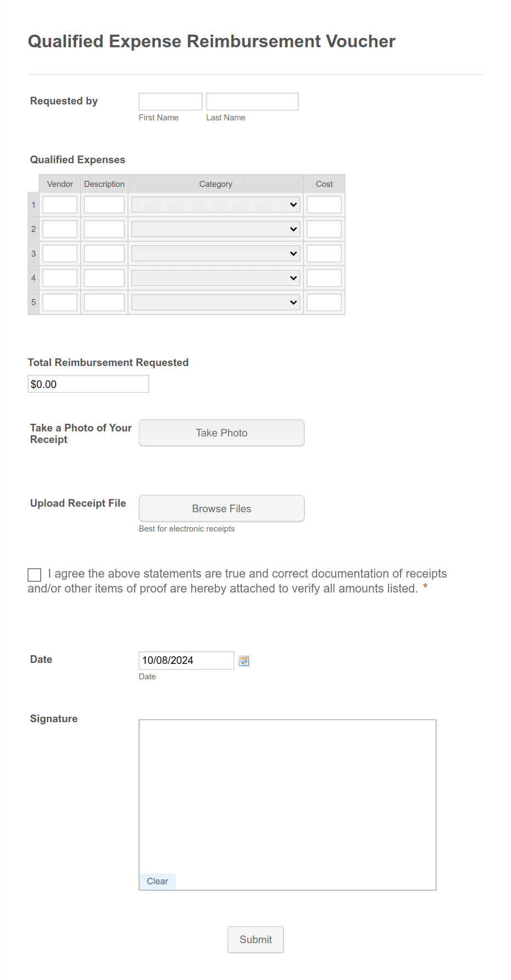Click the Total Reimbursement Requested field

pos(88,384)
